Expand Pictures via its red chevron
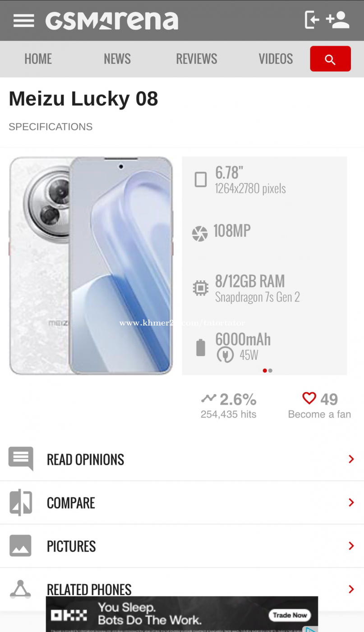This screenshot has width=364, height=632. click(351, 546)
